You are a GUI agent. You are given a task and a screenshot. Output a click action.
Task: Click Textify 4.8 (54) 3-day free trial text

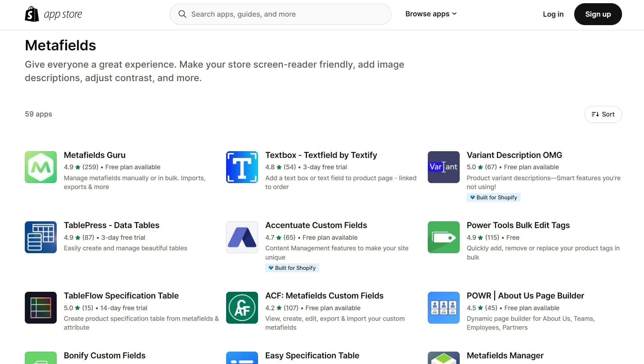pyautogui.click(x=306, y=167)
